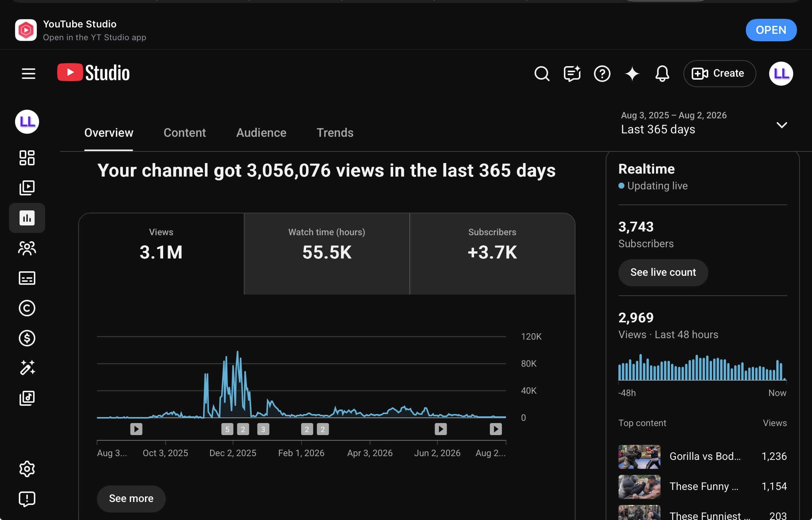Switch to the Audience tab

[261, 133]
